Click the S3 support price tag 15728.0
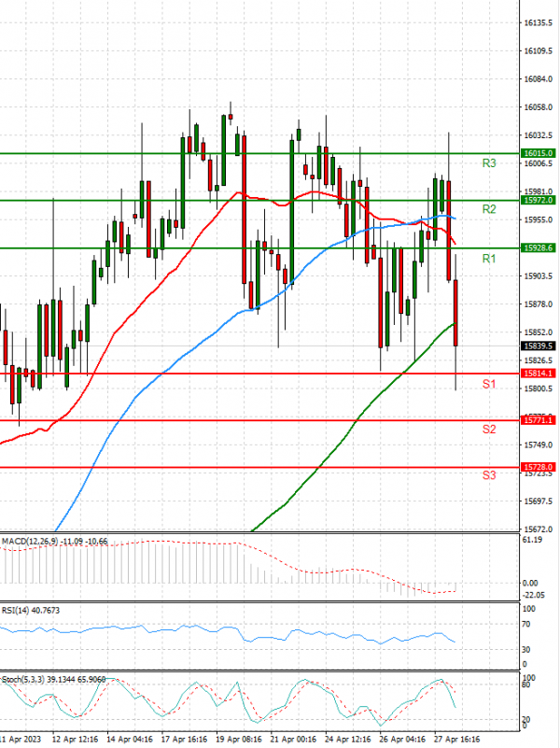Viewport: 560px width, 748px height. [x=539, y=467]
